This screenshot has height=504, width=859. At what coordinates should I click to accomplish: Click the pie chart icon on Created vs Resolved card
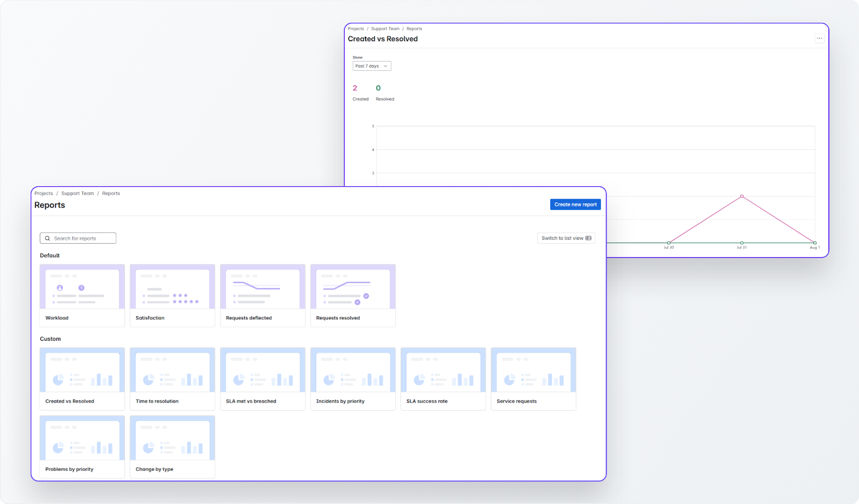click(58, 378)
